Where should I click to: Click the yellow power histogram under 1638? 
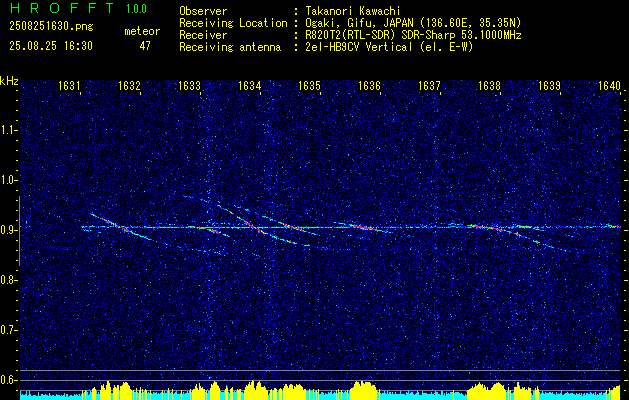click(487, 390)
